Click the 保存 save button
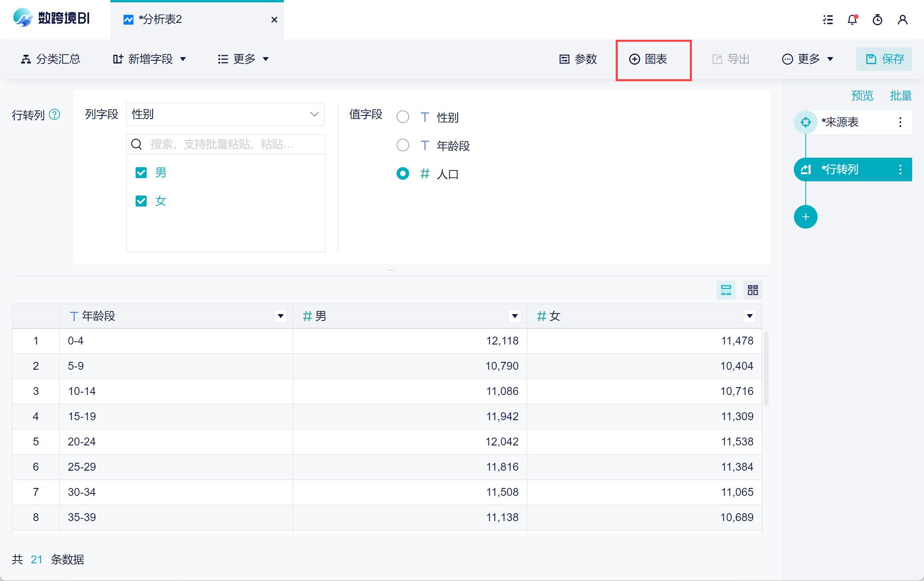924x581 pixels. (884, 59)
